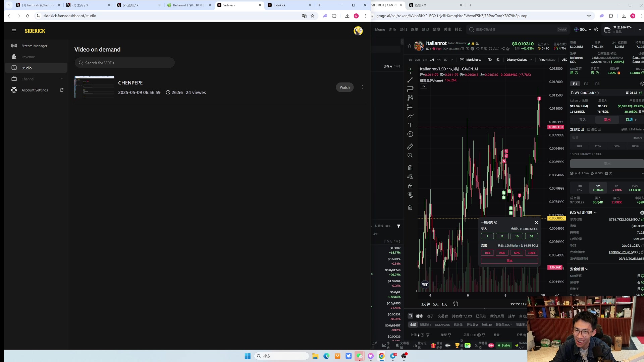This screenshot has width=644, height=362.
Task: Open the Sidekick profile avatar
Action: pos(358,31)
